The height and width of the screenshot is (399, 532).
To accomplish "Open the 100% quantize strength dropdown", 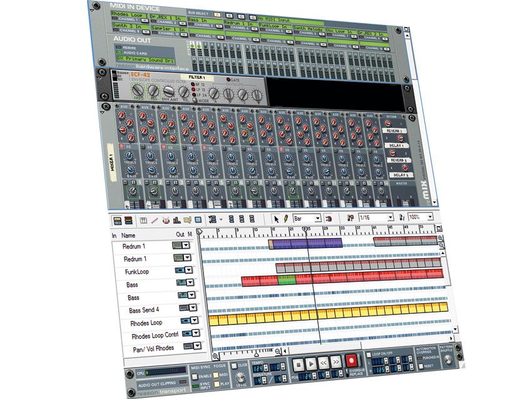I will 430,216.
